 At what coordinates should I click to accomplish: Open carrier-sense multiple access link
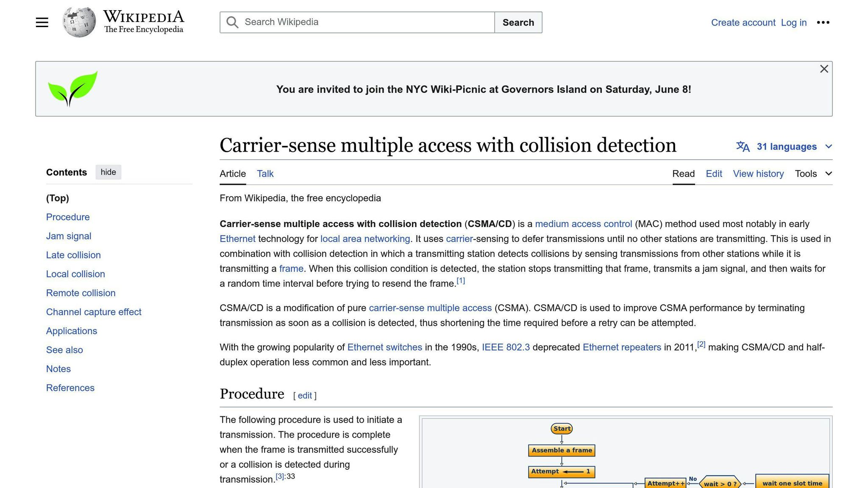(x=430, y=308)
